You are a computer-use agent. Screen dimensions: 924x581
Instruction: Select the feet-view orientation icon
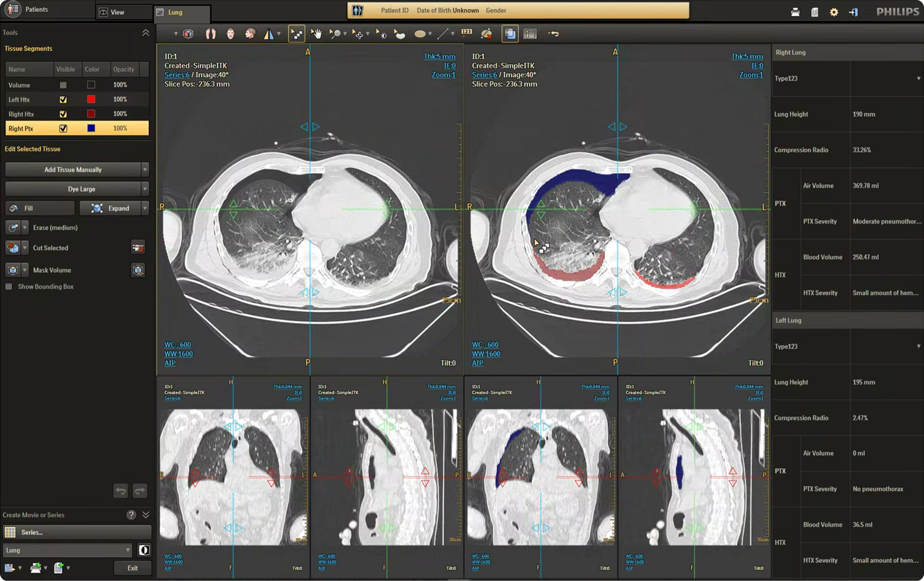point(211,34)
